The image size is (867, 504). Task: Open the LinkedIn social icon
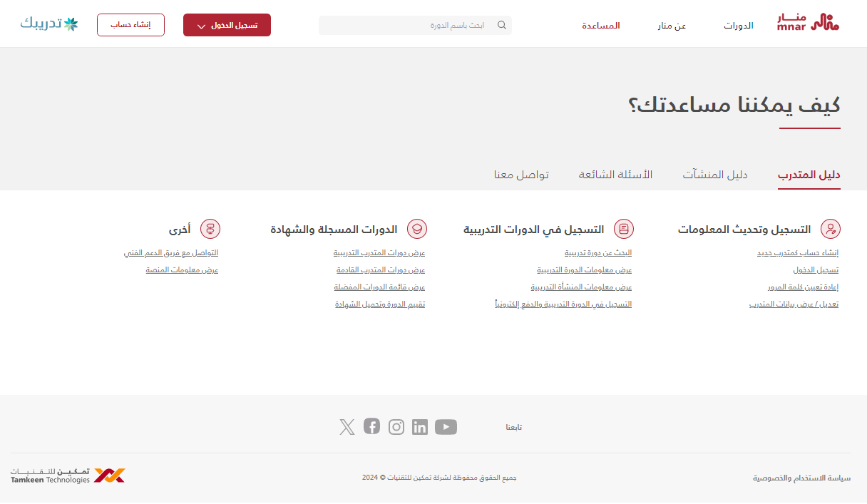pyautogui.click(x=420, y=427)
